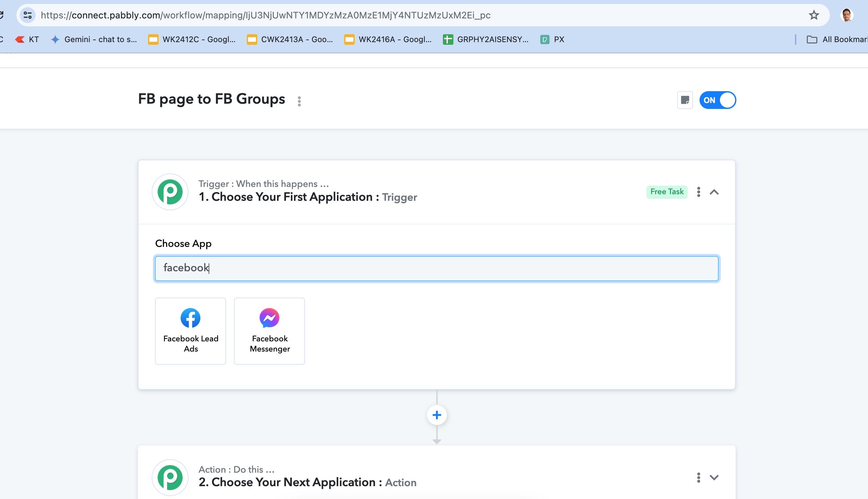This screenshot has width=868, height=499.
Task: Open the Chrome profile avatar
Action: click(x=847, y=15)
